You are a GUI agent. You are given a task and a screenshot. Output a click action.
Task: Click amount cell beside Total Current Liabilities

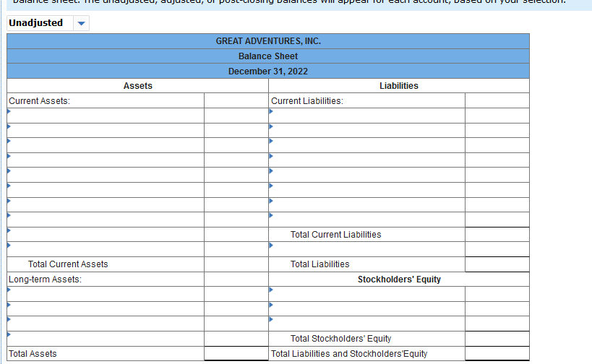click(x=497, y=235)
